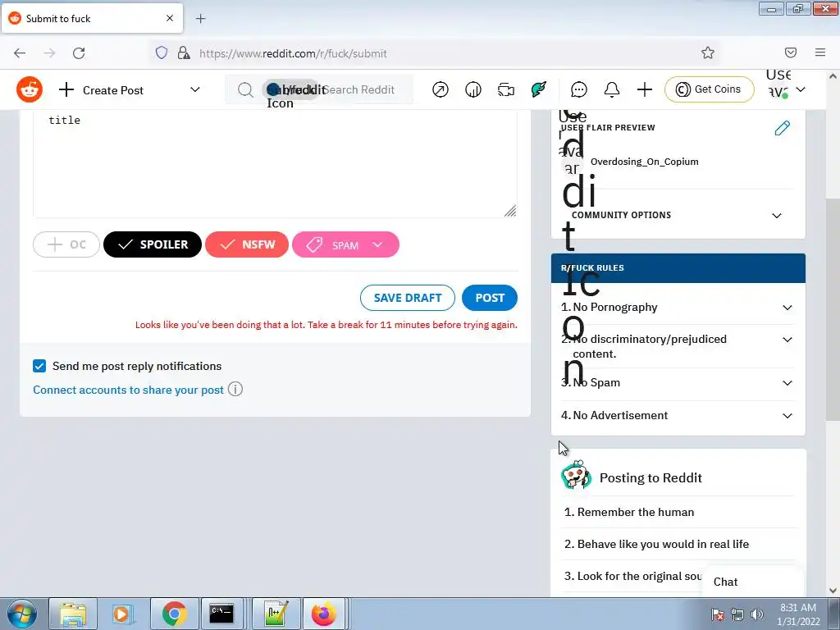The width and height of the screenshot is (840, 630).
Task: Open the notifications bell
Action: (612, 89)
